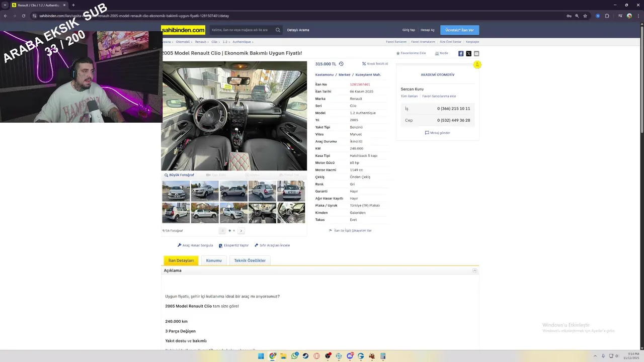Open Calculator from the taskbar
Screen dimensions: 644x362
[383, 356]
